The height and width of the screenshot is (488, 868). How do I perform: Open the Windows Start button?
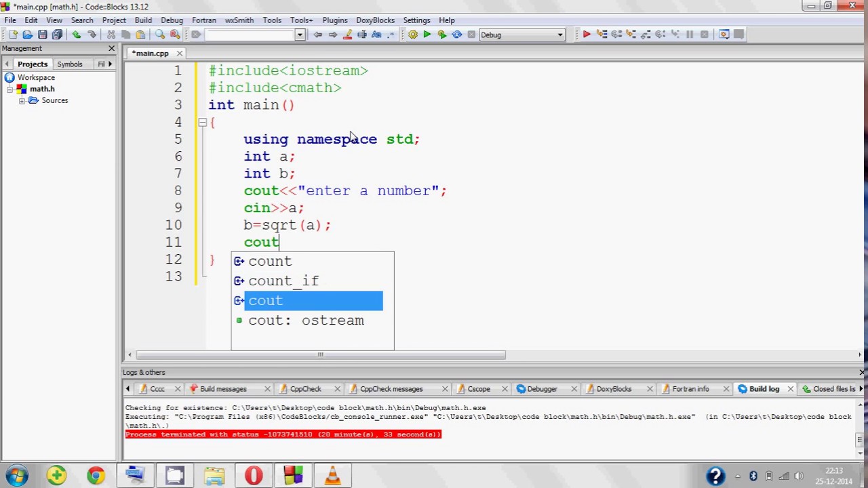(x=17, y=475)
